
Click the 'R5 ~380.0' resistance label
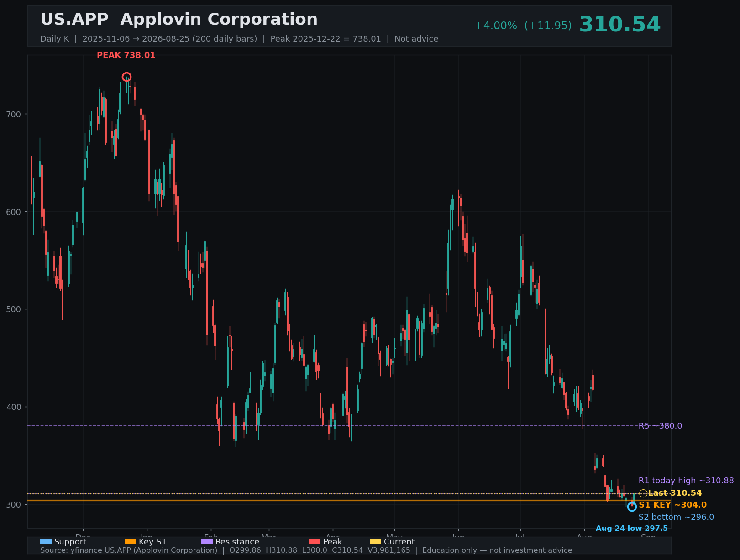tap(660, 426)
